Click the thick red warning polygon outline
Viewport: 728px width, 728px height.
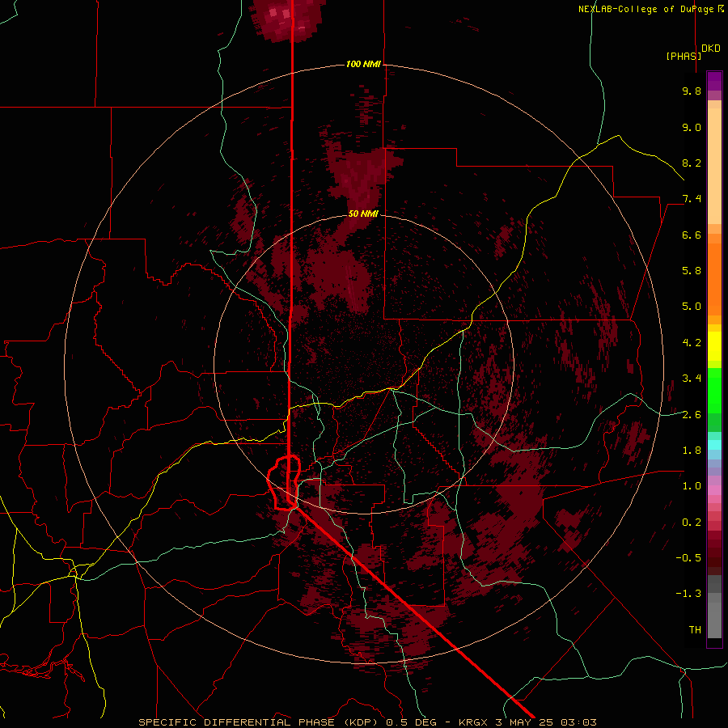tap(284, 483)
